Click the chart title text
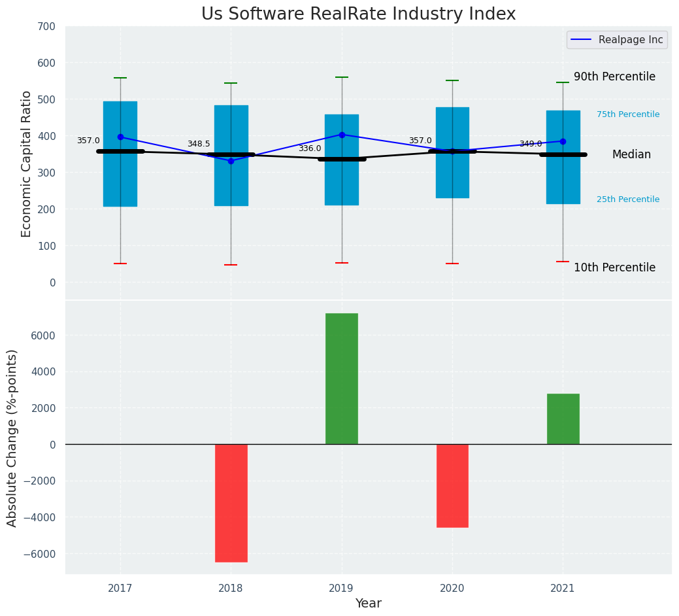Screen dimensions: 679x616 pos(358,14)
